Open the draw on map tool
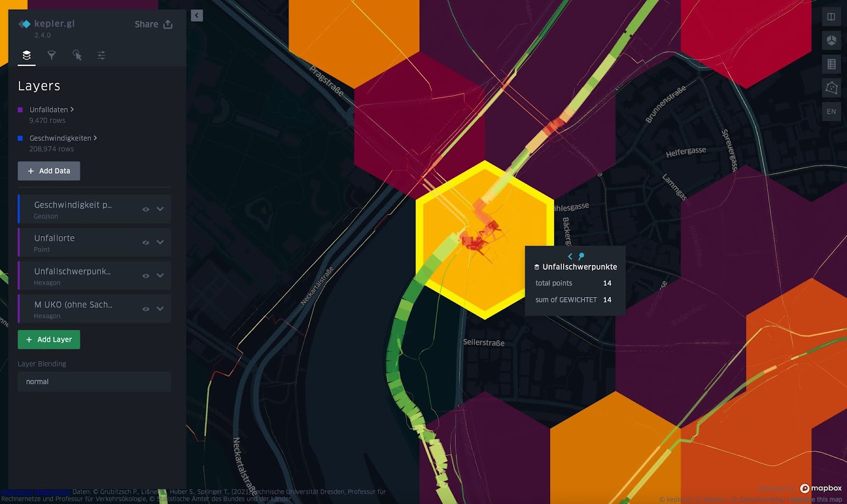The image size is (847, 504). 831,88
